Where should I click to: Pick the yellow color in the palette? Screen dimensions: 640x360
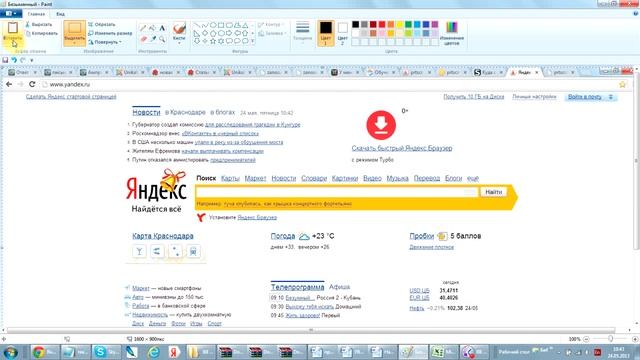400,24
